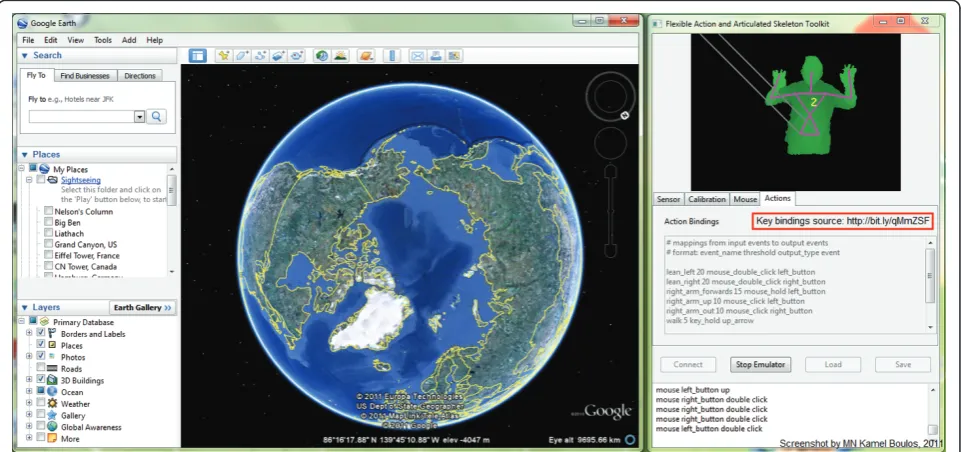Image resolution: width=961 pixels, height=452 pixels.
Task: Click the Roads layer icon
Action: [52, 369]
